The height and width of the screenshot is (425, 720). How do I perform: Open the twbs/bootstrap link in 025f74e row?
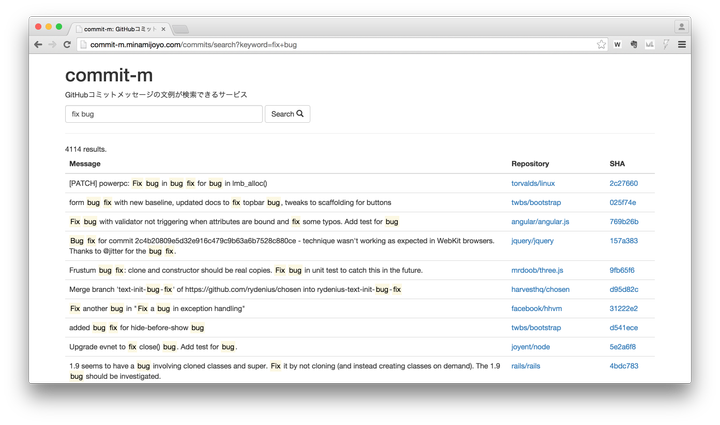536,202
